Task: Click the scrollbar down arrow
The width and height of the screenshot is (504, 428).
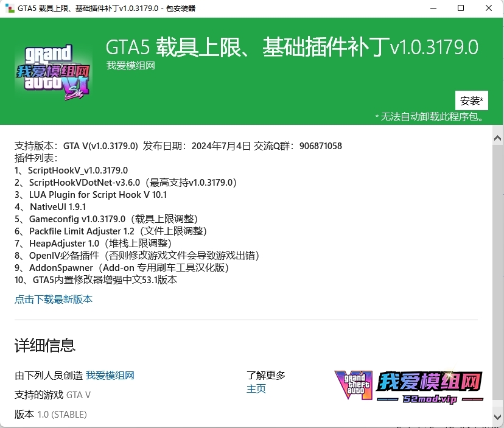Action: pyautogui.click(x=497, y=417)
